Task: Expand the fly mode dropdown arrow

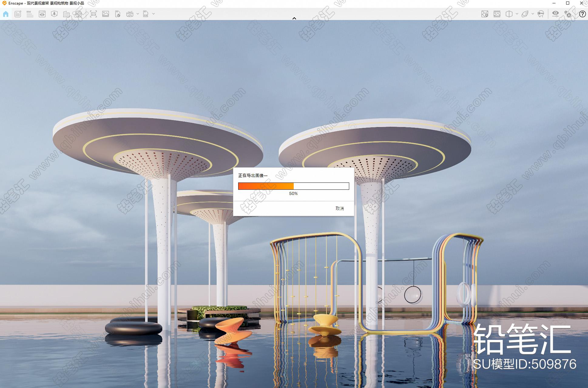Action: [x=533, y=14]
